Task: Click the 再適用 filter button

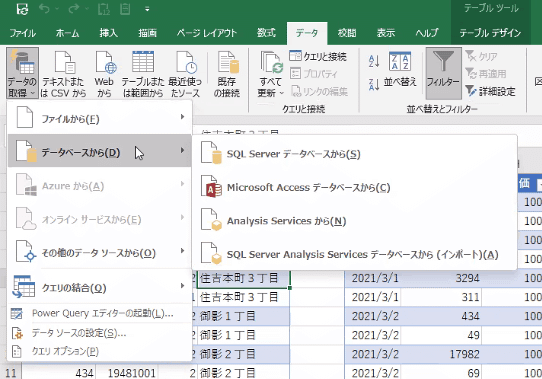Action: (x=486, y=73)
